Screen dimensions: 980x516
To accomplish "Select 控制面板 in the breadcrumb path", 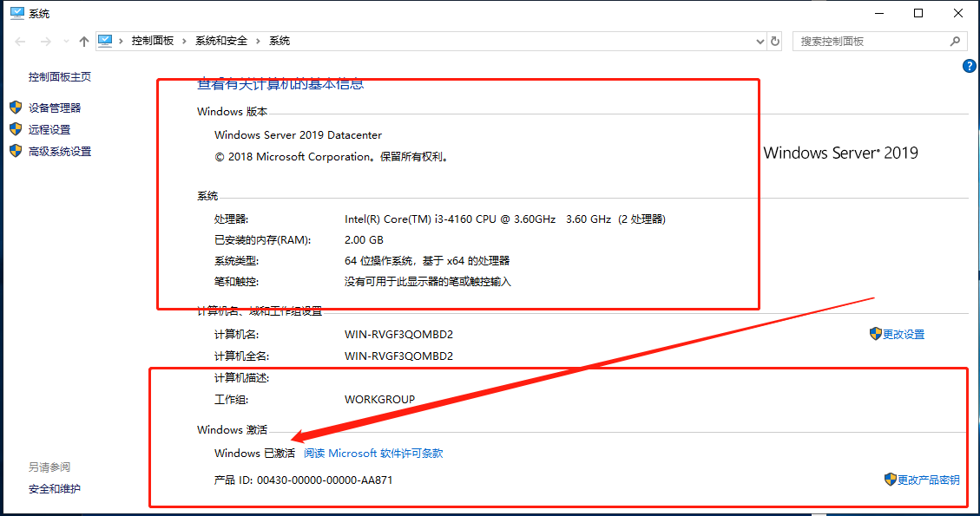I will tap(153, 41).
